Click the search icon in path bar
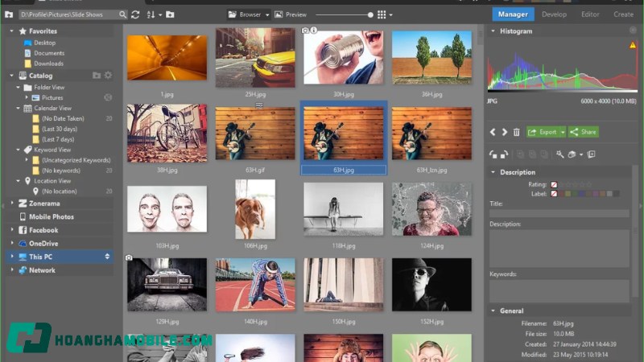644x362 pixels. pyautogui.click(x=122, y=14)
